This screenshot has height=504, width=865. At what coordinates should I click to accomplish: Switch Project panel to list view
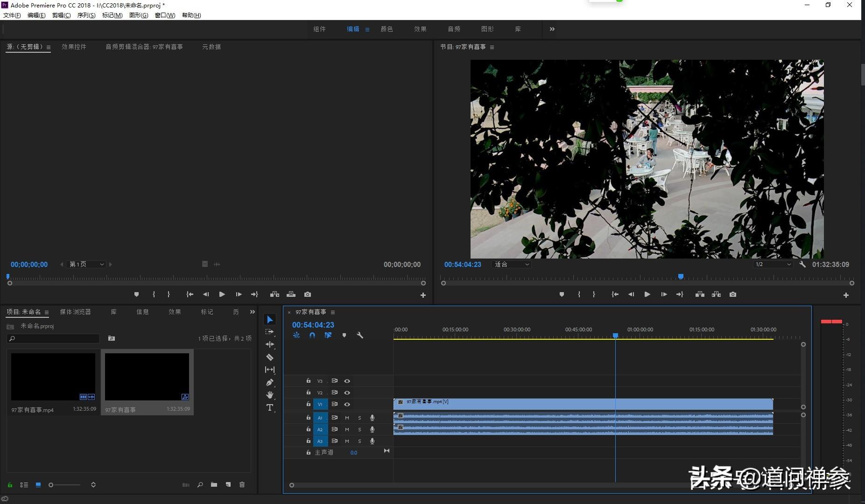click(x=24, y=485)
